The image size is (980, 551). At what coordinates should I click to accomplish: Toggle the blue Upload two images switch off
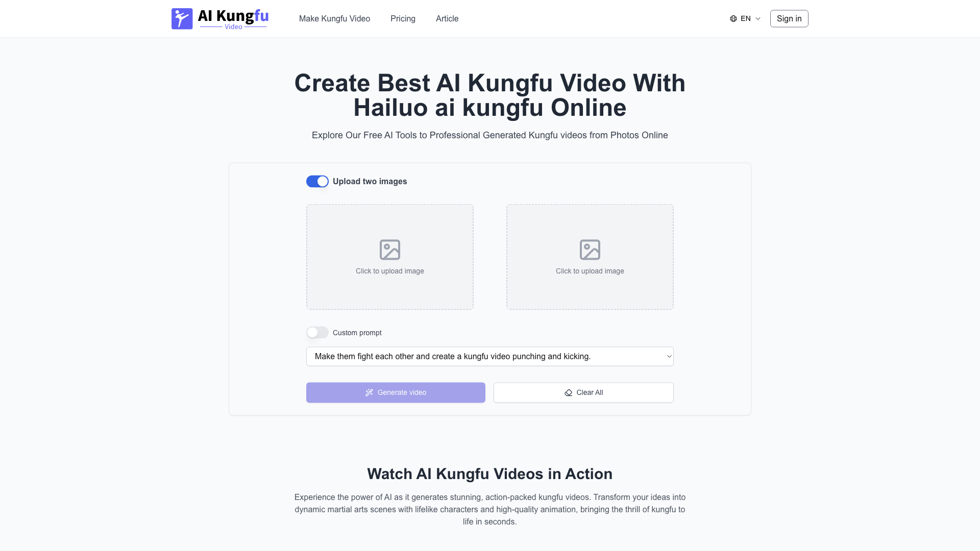[x=317, y=181]
